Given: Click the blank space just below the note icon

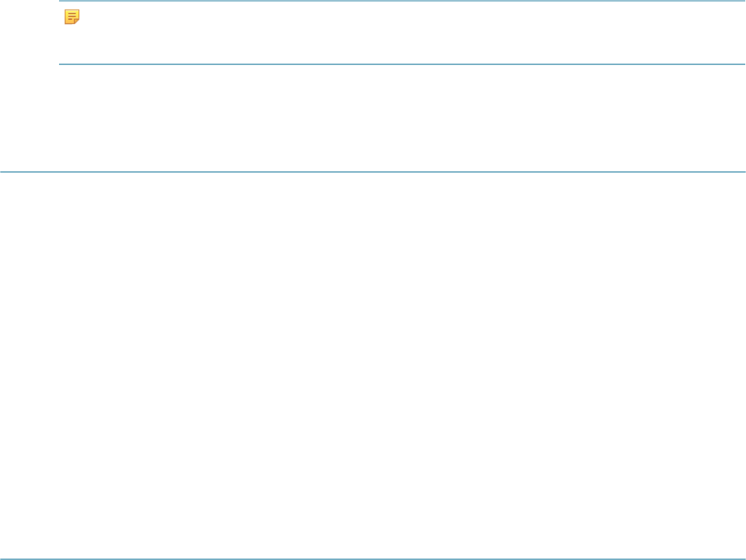Looking at the screenshot, I should (x=72, y=44).
